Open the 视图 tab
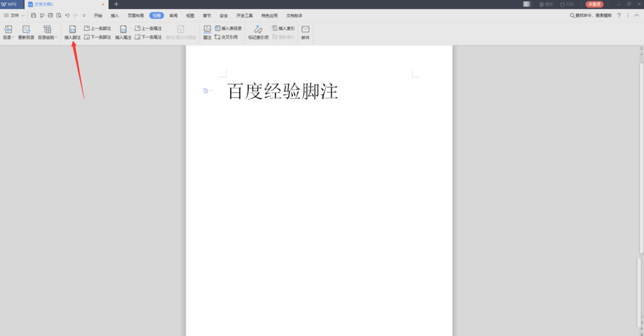The image size is (644, 336). [190, 15]
